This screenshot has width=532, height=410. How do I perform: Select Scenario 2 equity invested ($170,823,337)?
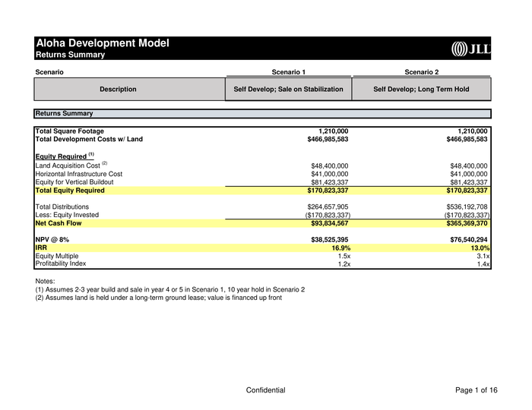[x=467, y=215]
